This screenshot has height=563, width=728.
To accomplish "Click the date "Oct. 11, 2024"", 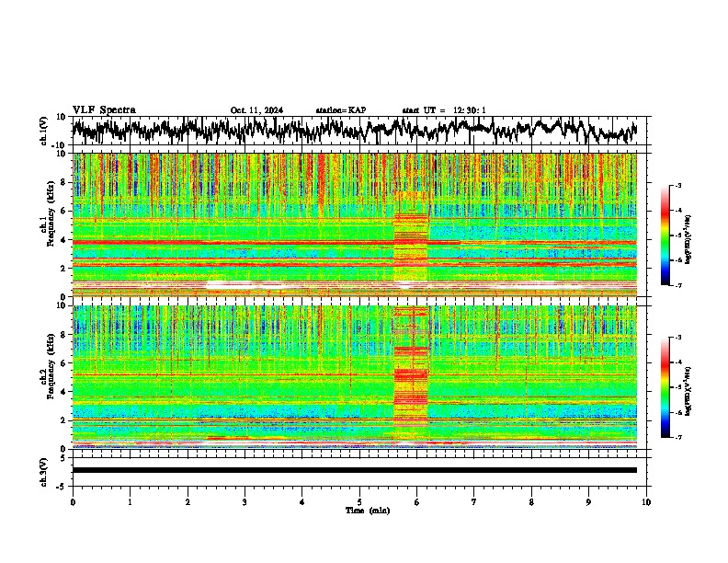I will point(256,110).
